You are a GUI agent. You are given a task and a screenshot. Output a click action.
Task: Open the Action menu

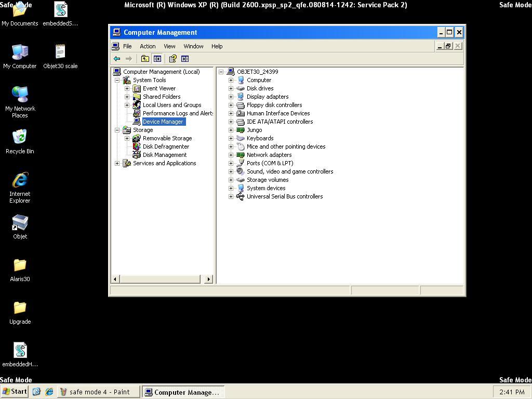tap(148, 46)
